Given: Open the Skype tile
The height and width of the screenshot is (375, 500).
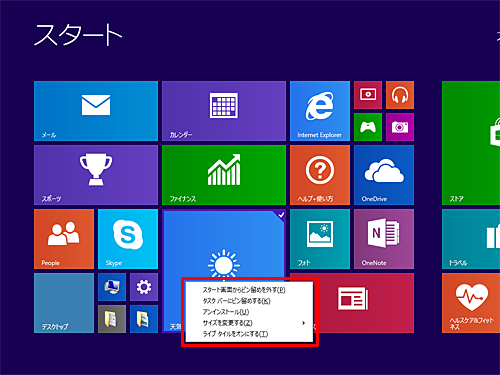Looking at the screenshot, I should [128, 239].
